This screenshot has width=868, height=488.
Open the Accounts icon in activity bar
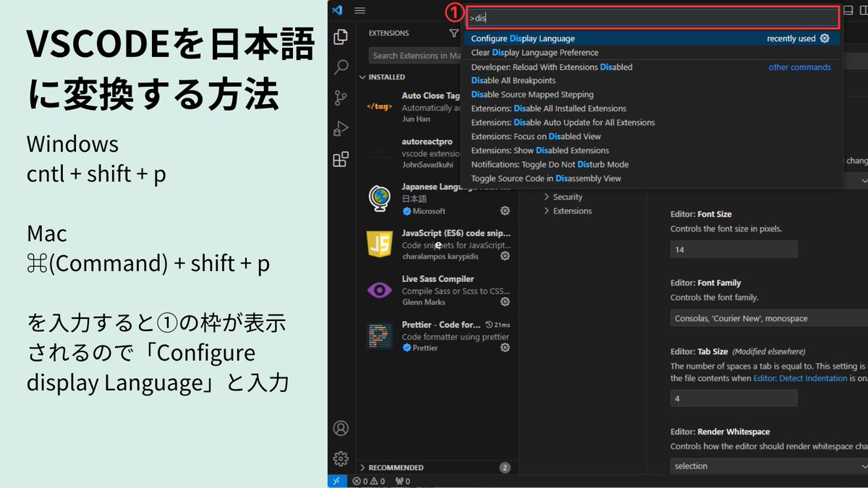tap(341, 428)
